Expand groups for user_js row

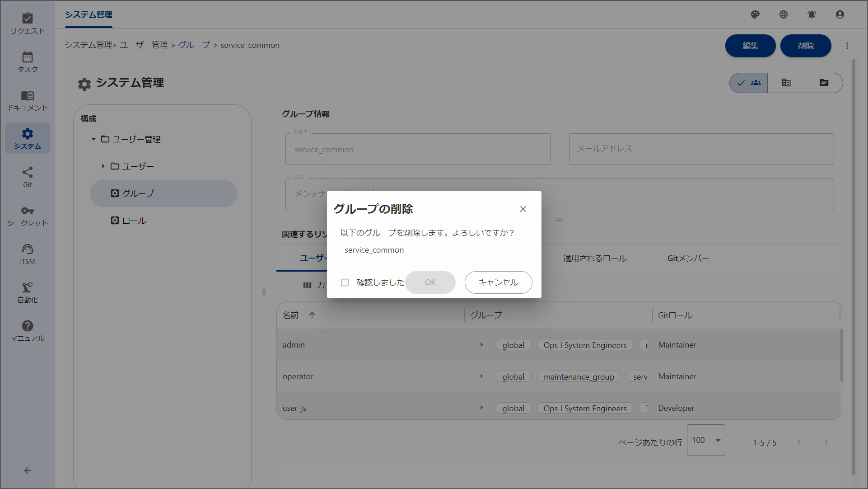point(482,408)
